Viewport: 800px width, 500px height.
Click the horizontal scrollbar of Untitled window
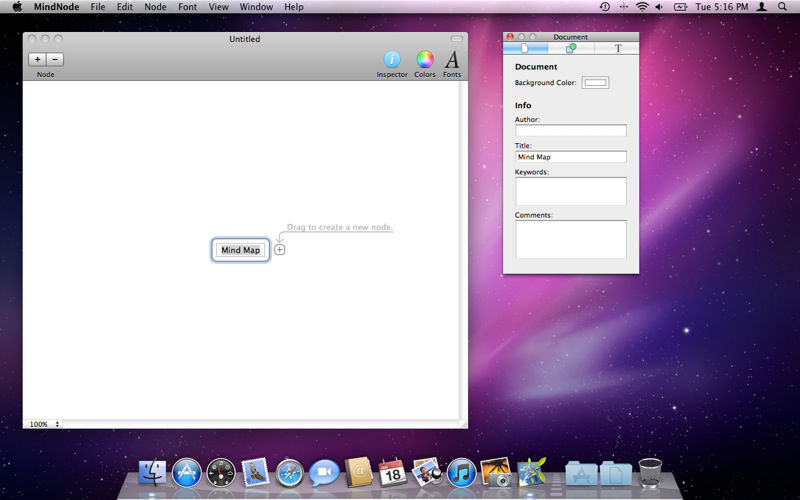(261, 424)
